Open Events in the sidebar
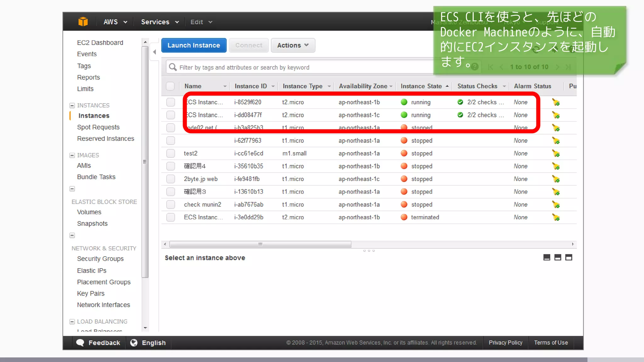Screen dimensions: 644x362 (x=87, y=54)
